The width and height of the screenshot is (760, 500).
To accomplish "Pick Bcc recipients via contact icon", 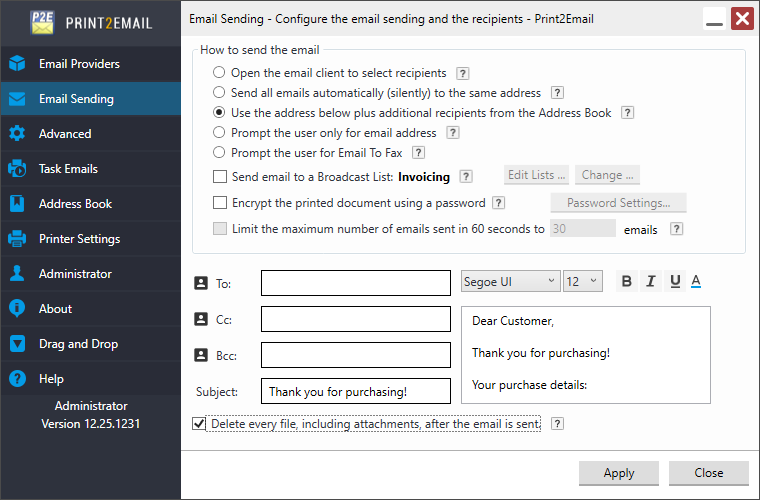I will coord(201,355).
